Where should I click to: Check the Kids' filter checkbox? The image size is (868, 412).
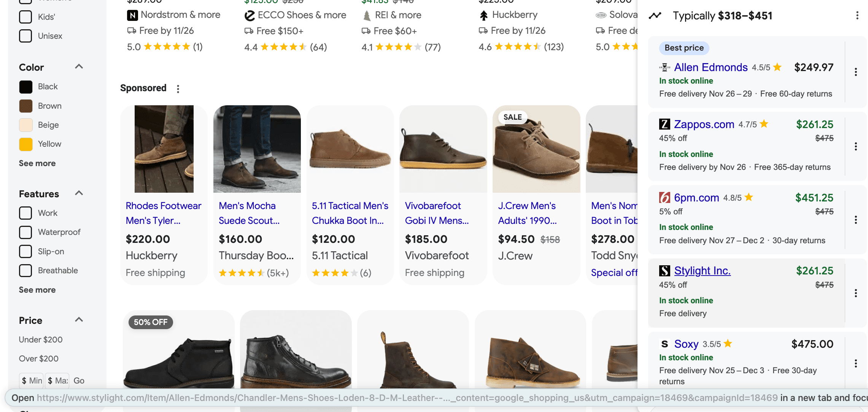coord(25,17)
